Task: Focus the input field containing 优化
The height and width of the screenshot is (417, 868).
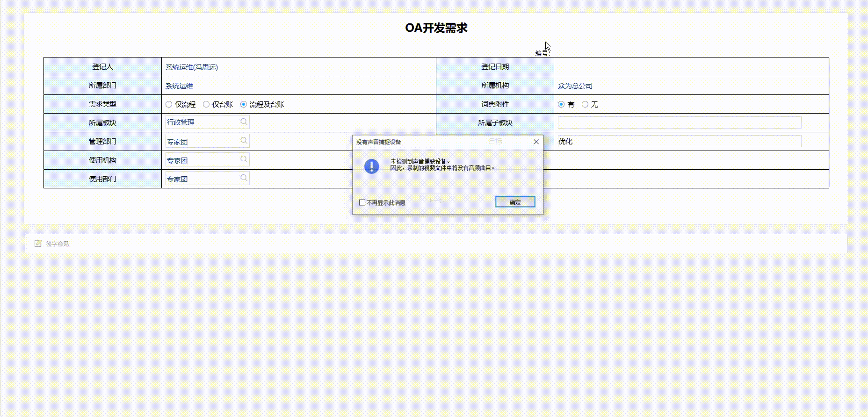Action: [x=679, y=141]
